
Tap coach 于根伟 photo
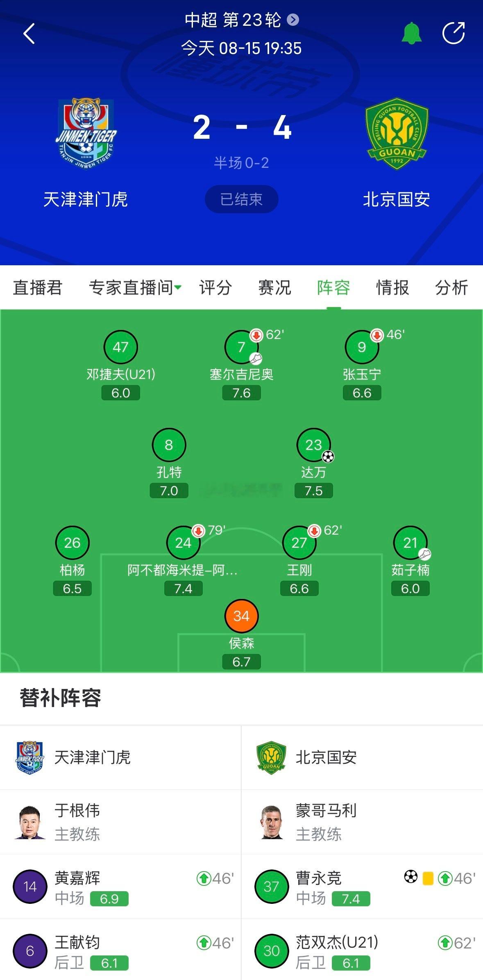30,822
